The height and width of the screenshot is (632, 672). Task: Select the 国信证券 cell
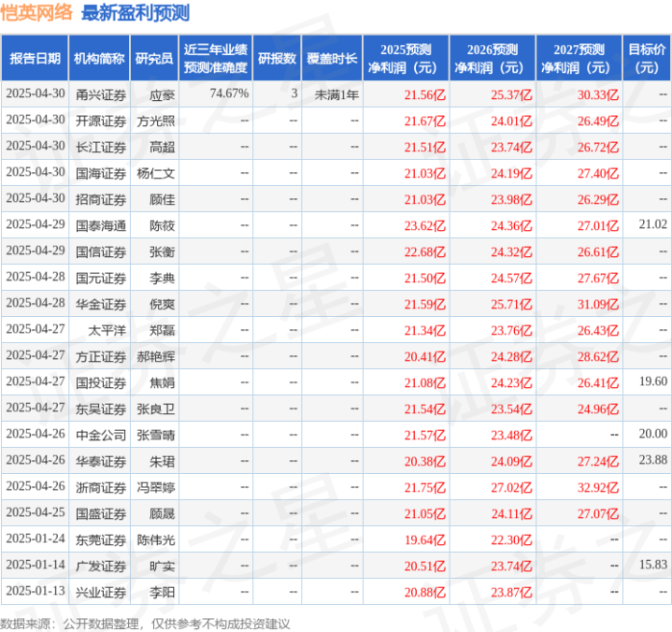pos(101,251)
